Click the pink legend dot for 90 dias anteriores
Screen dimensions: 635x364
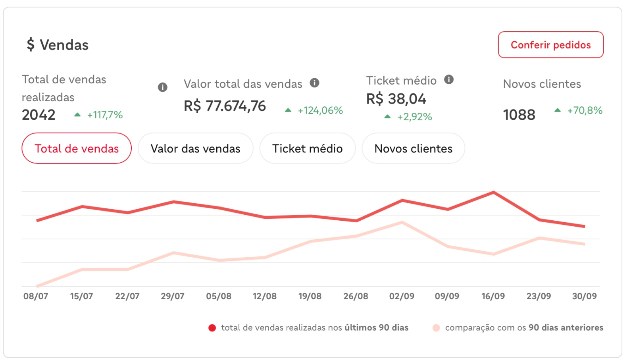coord(436,328)
